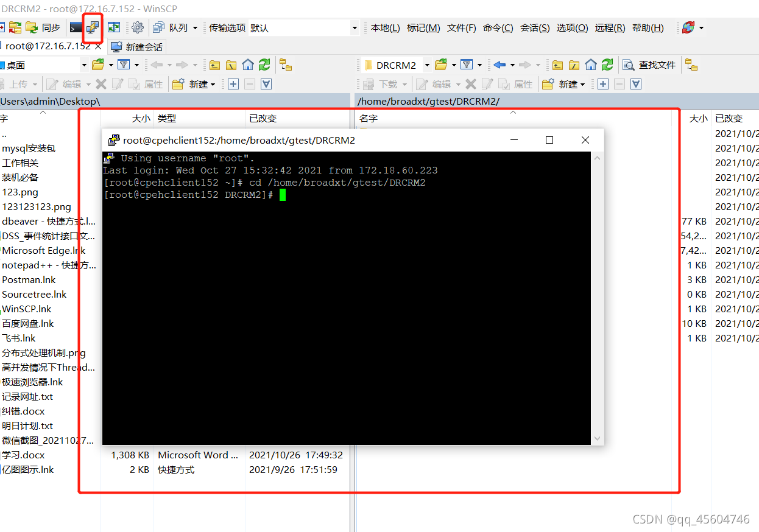
Task: Open the 选项(O) menu
Action: click(x=572, y=27)
